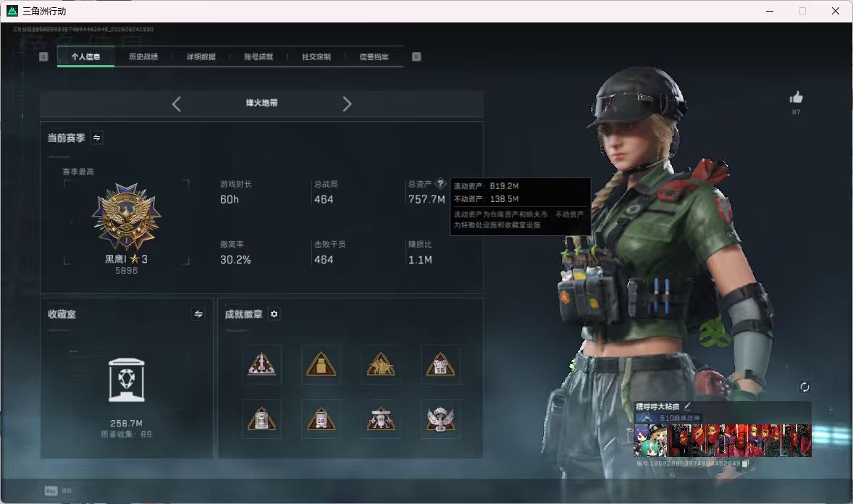Switch to next game mode with right chevron
The height and width of the screenshot is (504, 853).
click(347, 104)
